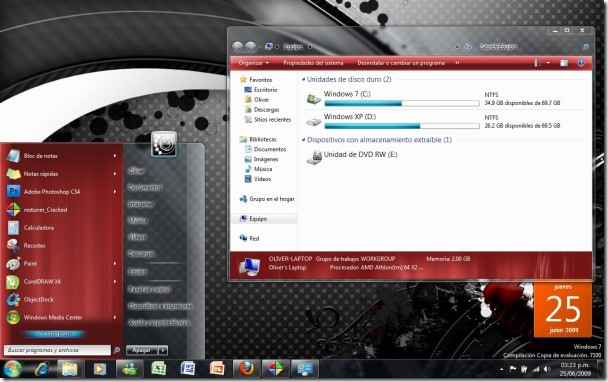Open Windows Live Messenger taskbar icon

pos(129,369)
